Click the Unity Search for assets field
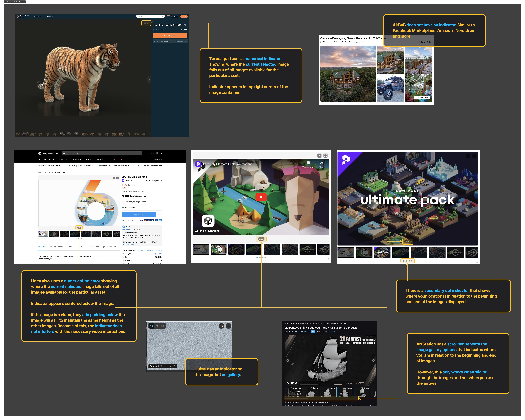The width and height of the screenshot is (525, 420). pos(102,154)
